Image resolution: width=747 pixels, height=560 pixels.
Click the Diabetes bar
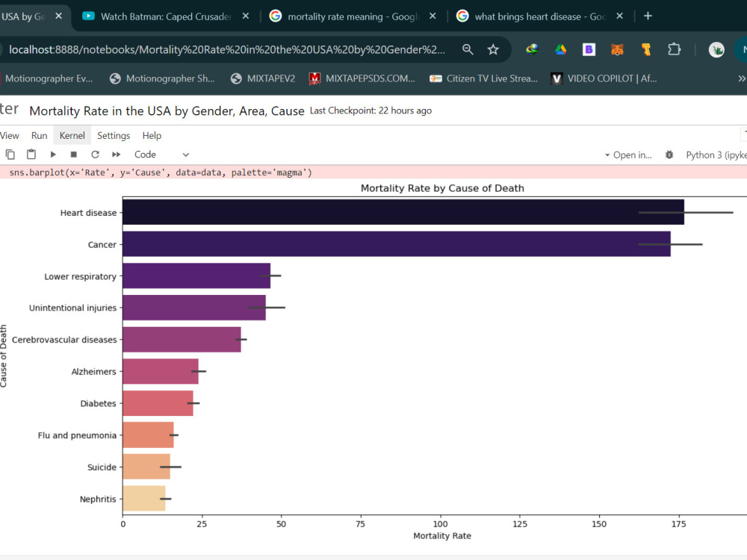click(158, 403)
